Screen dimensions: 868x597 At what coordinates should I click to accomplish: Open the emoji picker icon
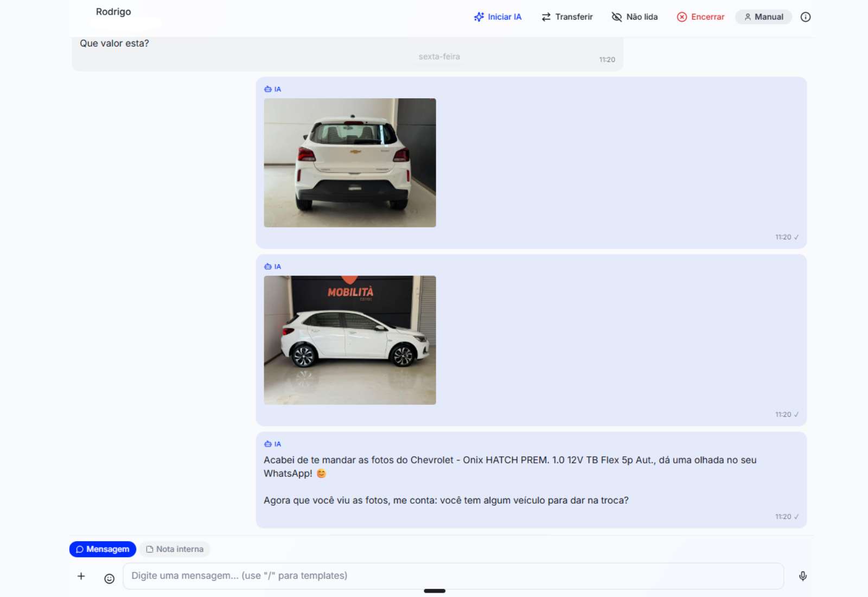[109, 579]
